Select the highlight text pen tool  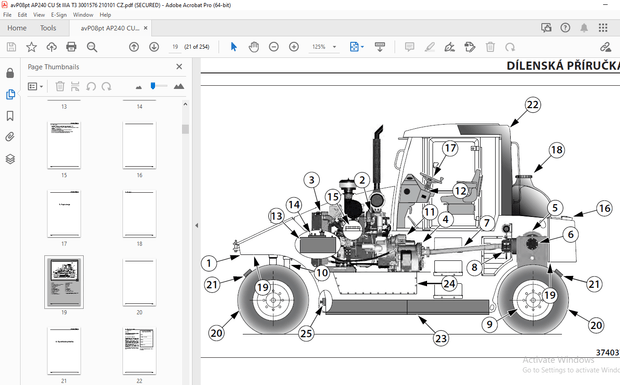click(x=430, y=47)
